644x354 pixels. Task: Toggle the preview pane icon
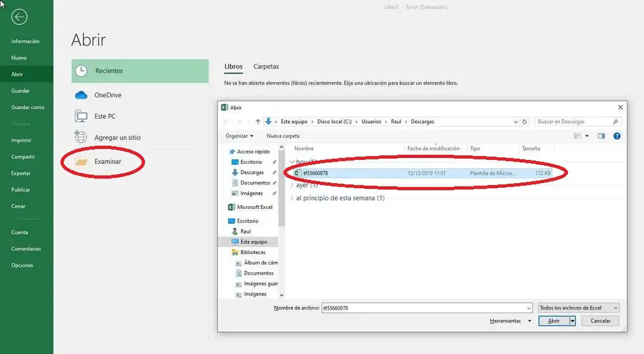pos(601,136)
